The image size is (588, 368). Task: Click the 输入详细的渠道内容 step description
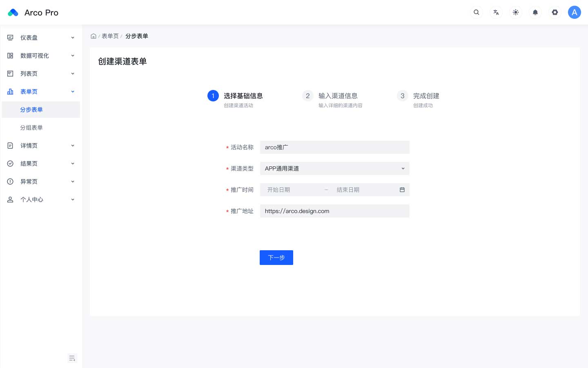tap(341, 105)
